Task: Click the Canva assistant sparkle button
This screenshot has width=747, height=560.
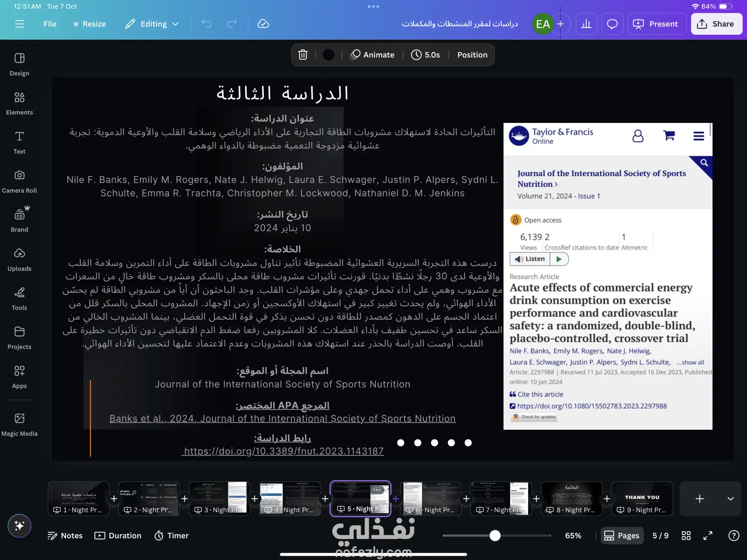Action: pos(19,525)
